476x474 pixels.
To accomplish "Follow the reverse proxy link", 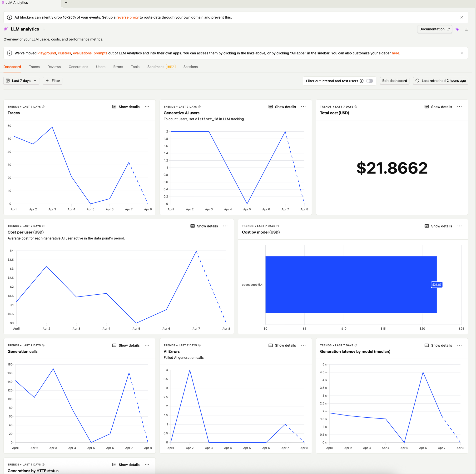I will pyautogui.click(x=127, y=17).
